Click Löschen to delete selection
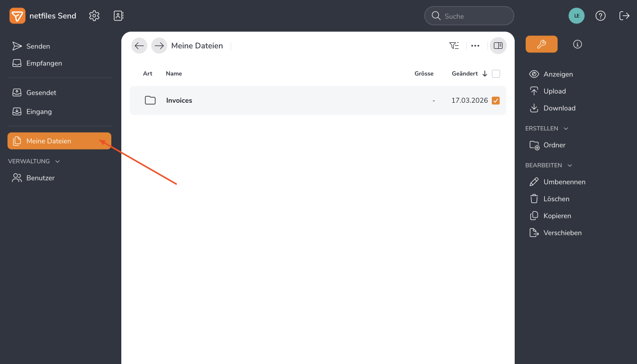 pyautogui.click(x=556, y=199)
